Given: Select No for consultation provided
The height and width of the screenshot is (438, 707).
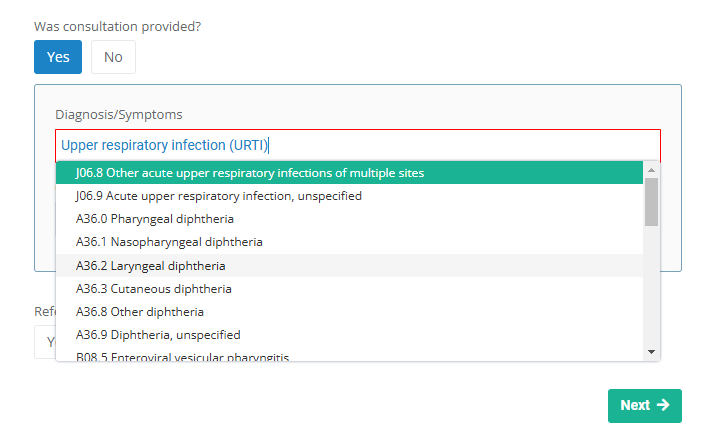Looking at the screenshot, I should 113,57.
